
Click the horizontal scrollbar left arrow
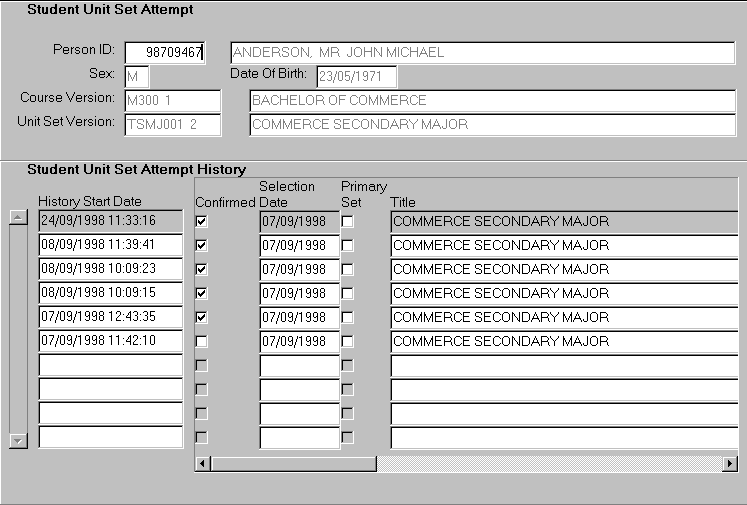pyautogui.click(x=202, y=464)
